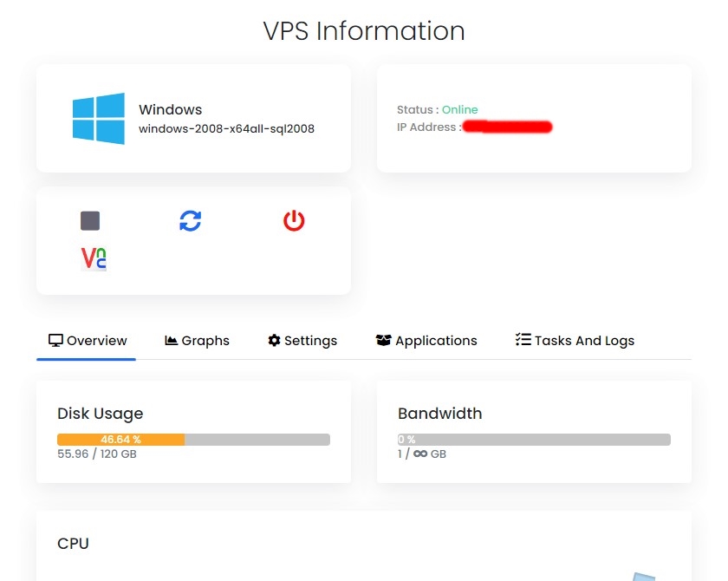
Task: Launch the VNC console icon
Action: point(94,258)
